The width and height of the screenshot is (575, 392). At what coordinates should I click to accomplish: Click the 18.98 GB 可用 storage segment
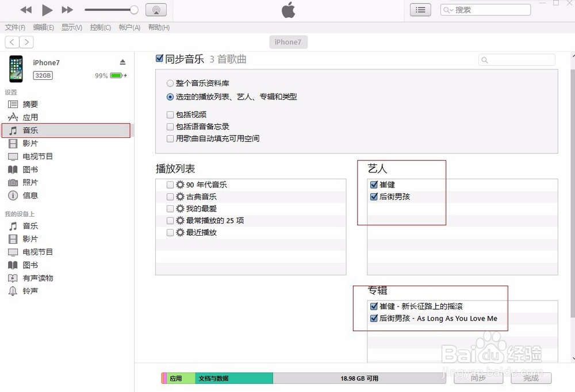[x=359, y=378]
